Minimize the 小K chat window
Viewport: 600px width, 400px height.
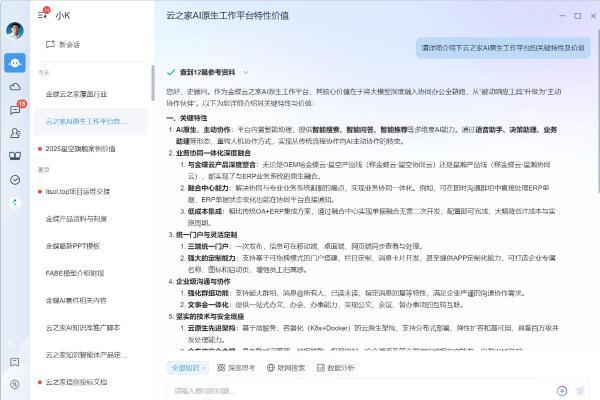click(x=562, y=16)
